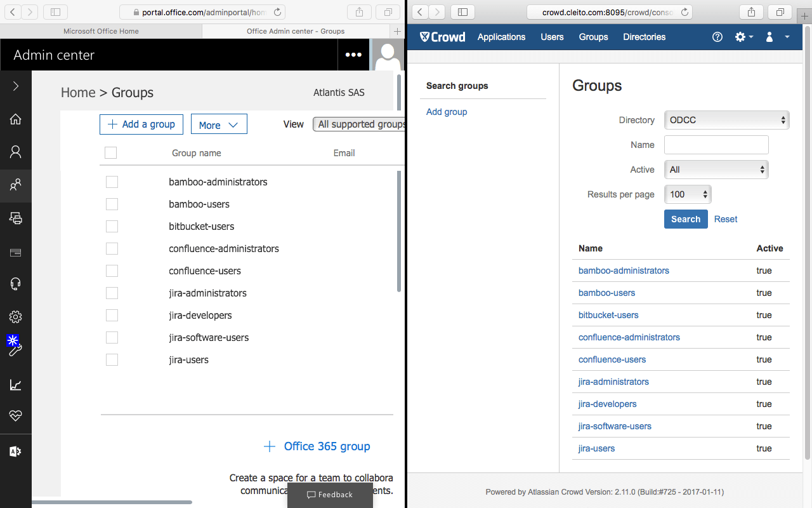Show tab overview in left Safari window
The image size is (812, 508).
[388, 11]
